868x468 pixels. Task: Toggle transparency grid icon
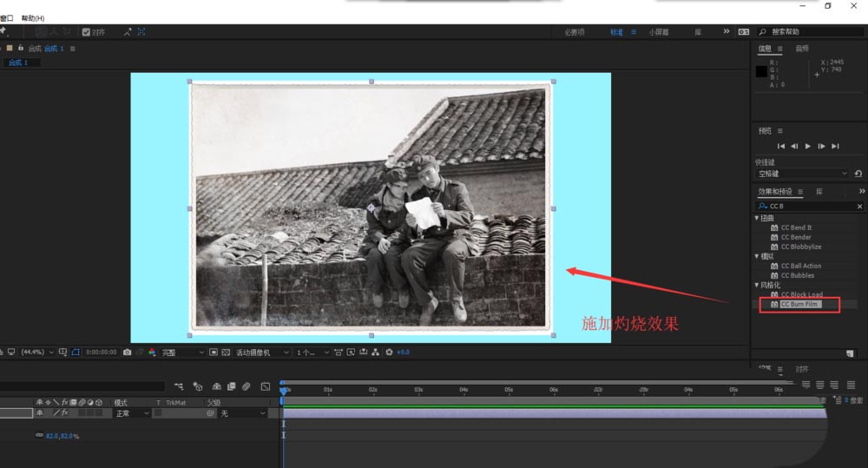point(226,353)
